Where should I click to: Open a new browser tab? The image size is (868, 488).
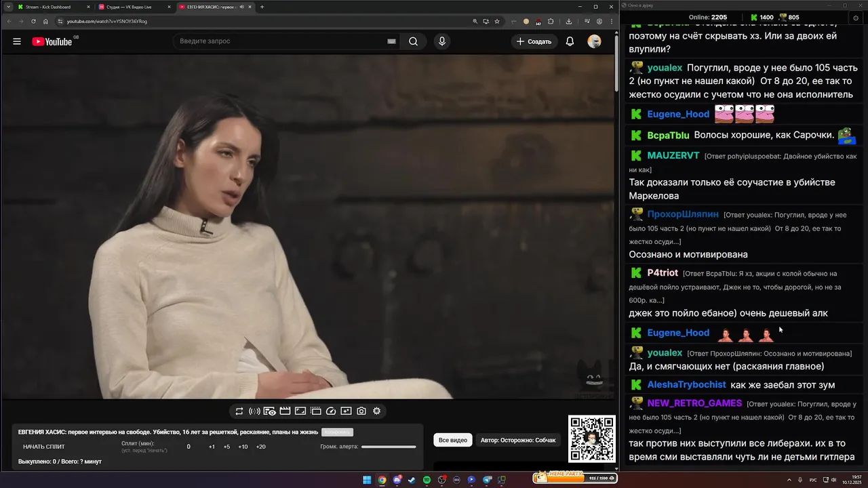click(262, 7)
